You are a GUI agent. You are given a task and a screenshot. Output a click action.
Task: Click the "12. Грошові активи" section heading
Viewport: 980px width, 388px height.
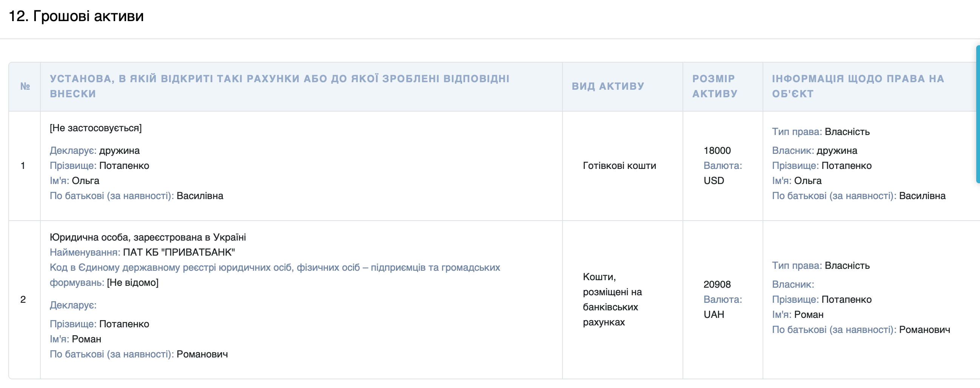[x=76, y=16]
